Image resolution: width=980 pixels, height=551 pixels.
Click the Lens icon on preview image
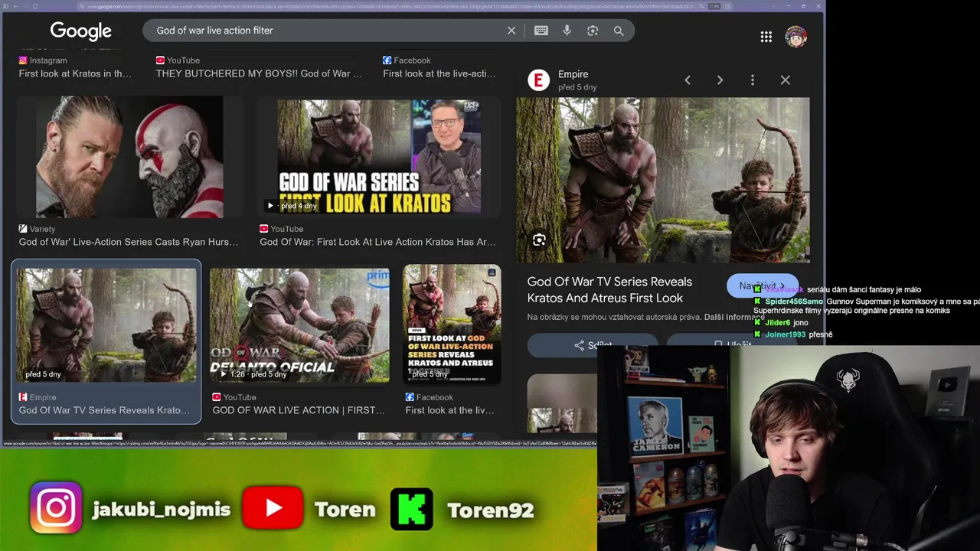539,240
